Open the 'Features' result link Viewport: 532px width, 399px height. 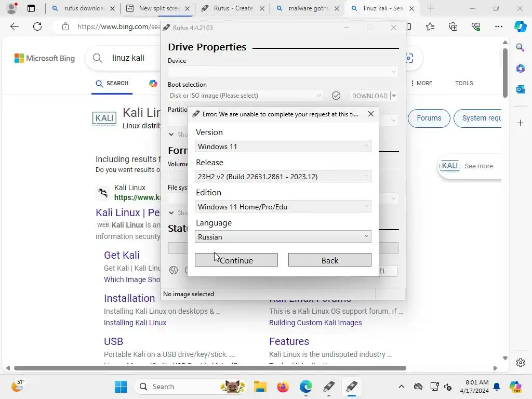point(289,341)
